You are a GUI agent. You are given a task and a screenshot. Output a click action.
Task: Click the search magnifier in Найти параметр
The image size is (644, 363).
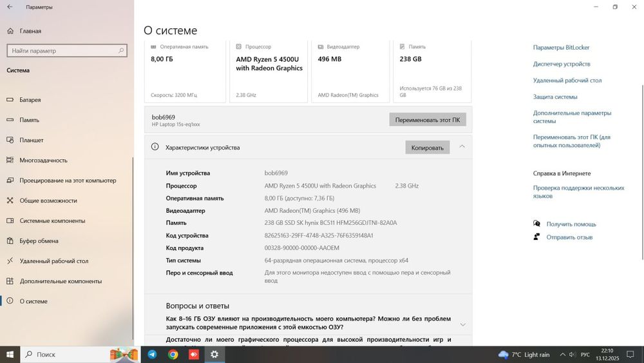pyautogui.click(x=121, y=50)
